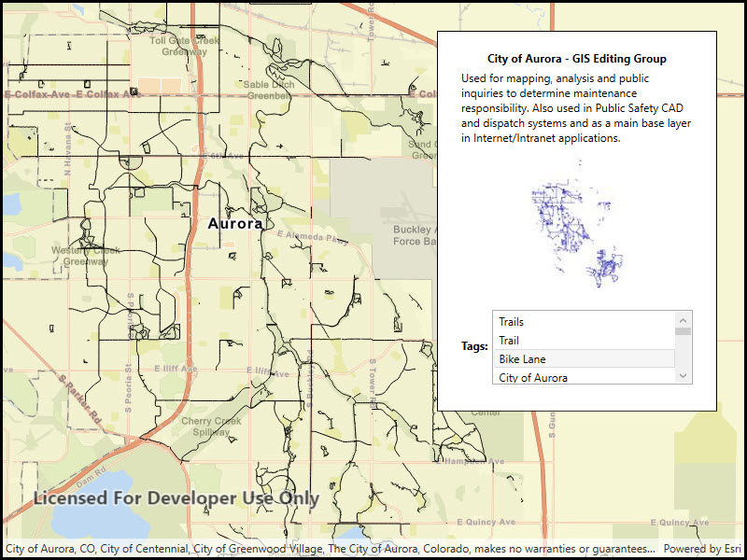Click the tags list scrollbar thumb
Screen dimensions: 747x560
click(x=684, y=331)
